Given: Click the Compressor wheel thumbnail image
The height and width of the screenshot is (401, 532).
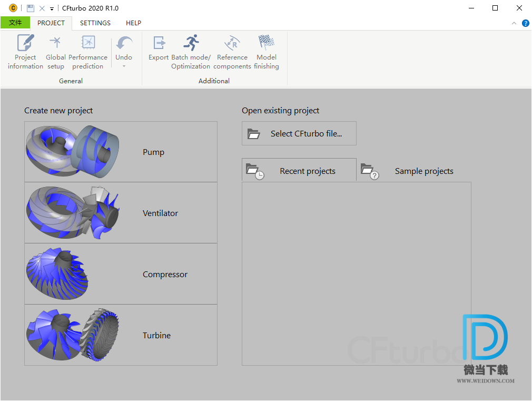Looking at the screenshot, I should click(x=57, y=273).
